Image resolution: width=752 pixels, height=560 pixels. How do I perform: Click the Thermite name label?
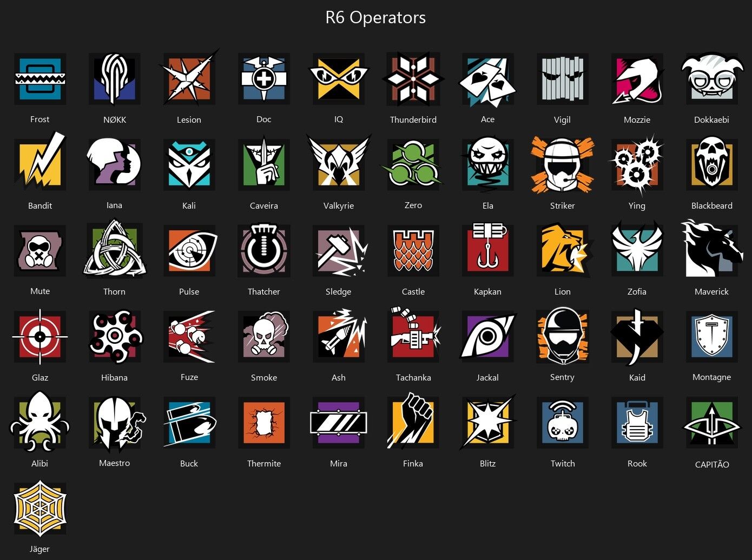coord(264,463)
